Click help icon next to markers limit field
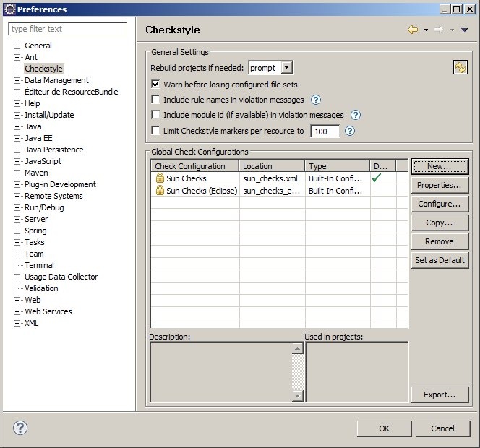Viewport: 480px width, 448px height. coord(350,131)
